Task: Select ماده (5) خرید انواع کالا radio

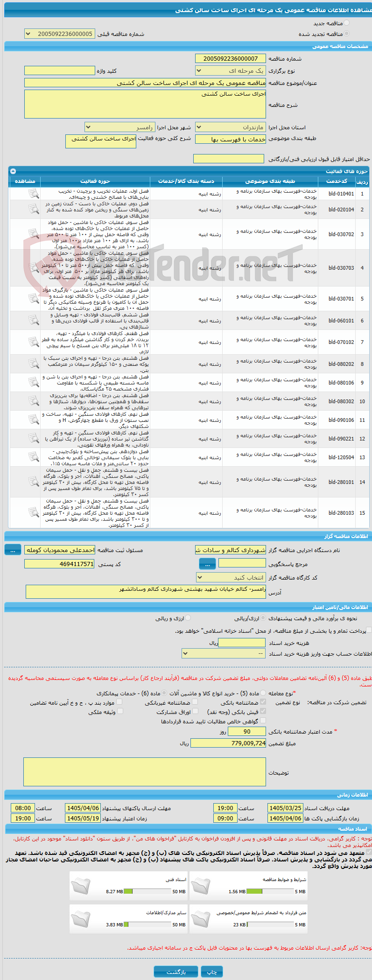Action: [x=263, y=693]
